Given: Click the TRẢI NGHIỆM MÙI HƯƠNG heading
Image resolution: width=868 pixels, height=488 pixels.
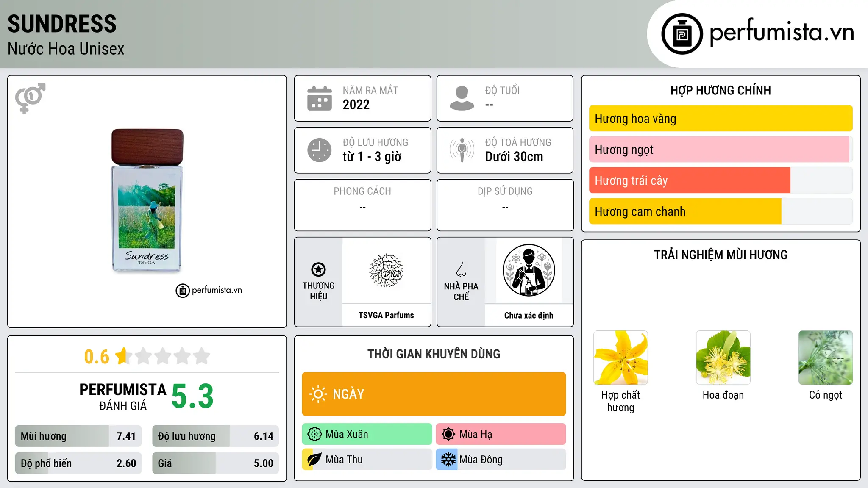Looking at the screenshot, I should pos(721,255).
